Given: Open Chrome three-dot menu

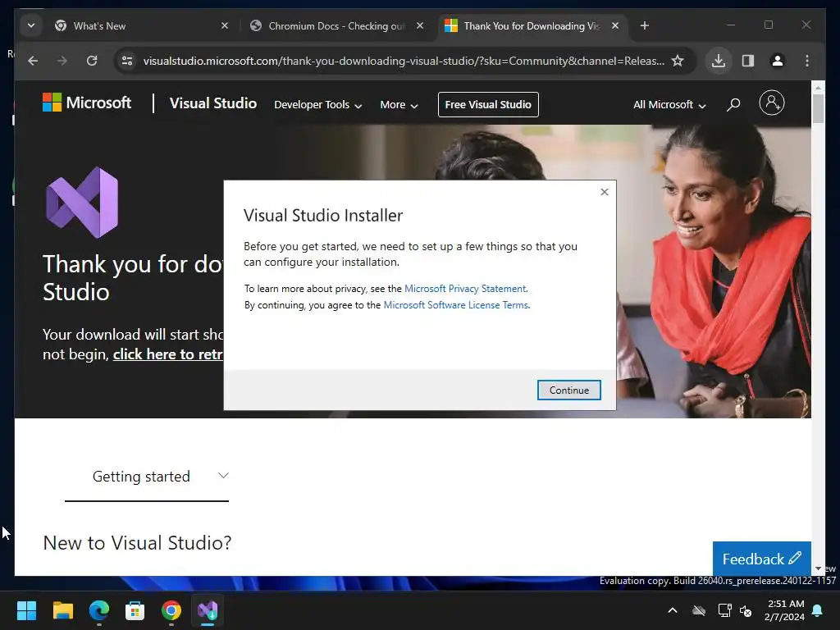Looking at the screenshot, I should (807, 61).
